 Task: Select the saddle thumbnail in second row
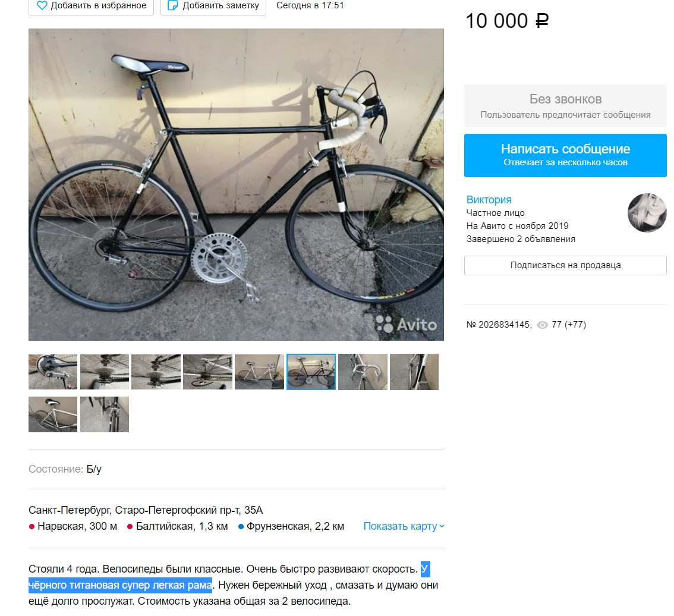click(53, 414)
